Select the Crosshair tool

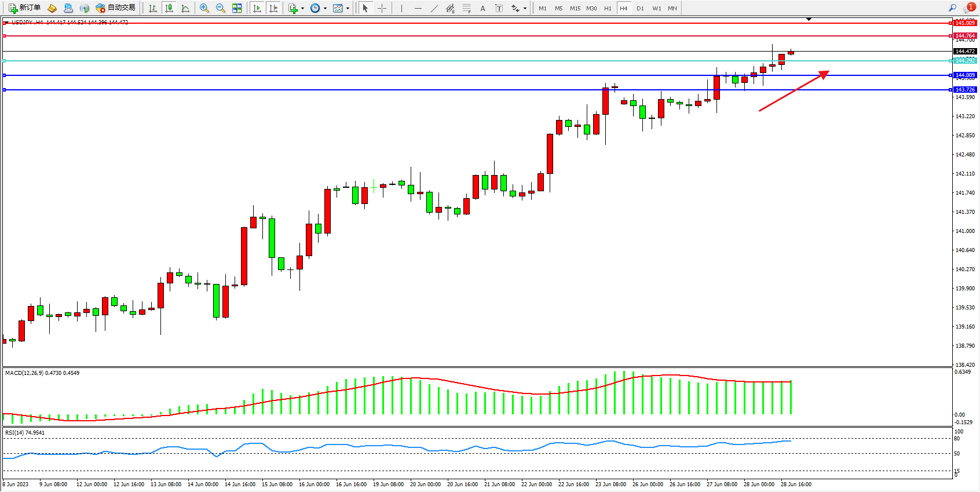[382, 8]
